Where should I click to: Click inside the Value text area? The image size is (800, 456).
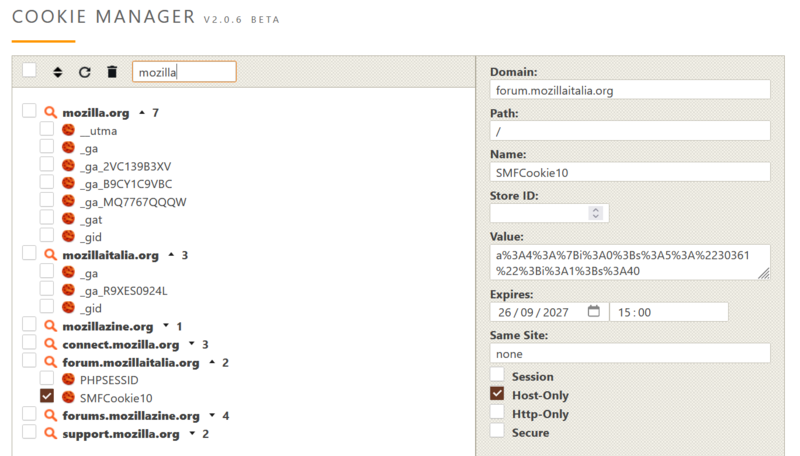pyautogui.click(x=630, y=263)
